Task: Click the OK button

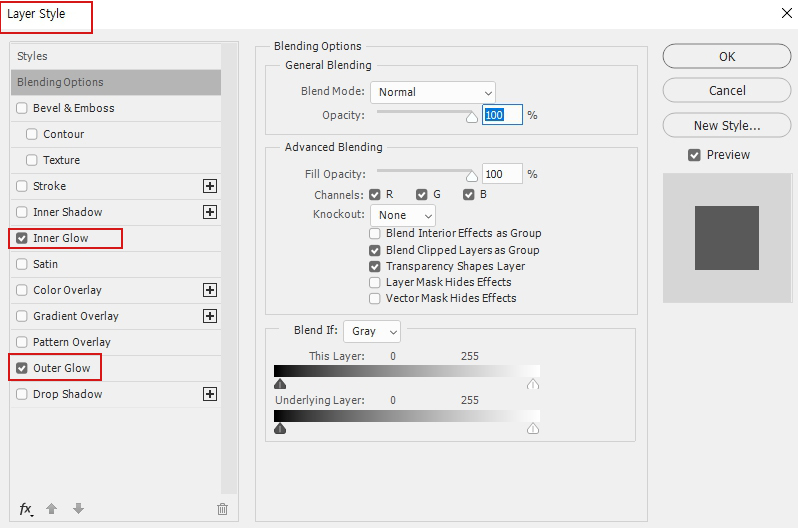Action: (727, 56)
